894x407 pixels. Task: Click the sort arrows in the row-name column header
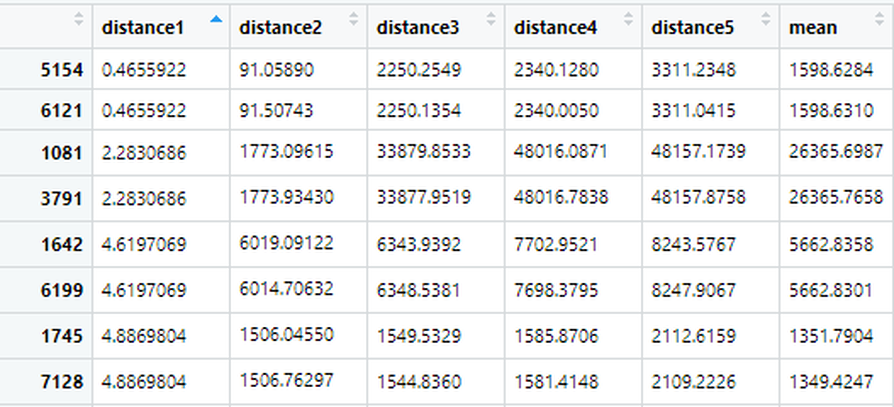click(79, 19)
